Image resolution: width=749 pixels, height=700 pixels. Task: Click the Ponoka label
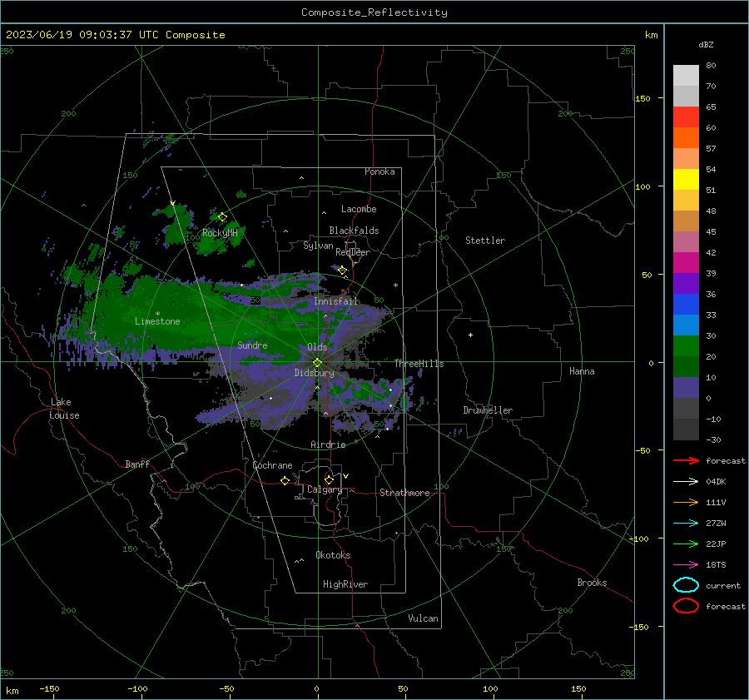tap(379, 171)
